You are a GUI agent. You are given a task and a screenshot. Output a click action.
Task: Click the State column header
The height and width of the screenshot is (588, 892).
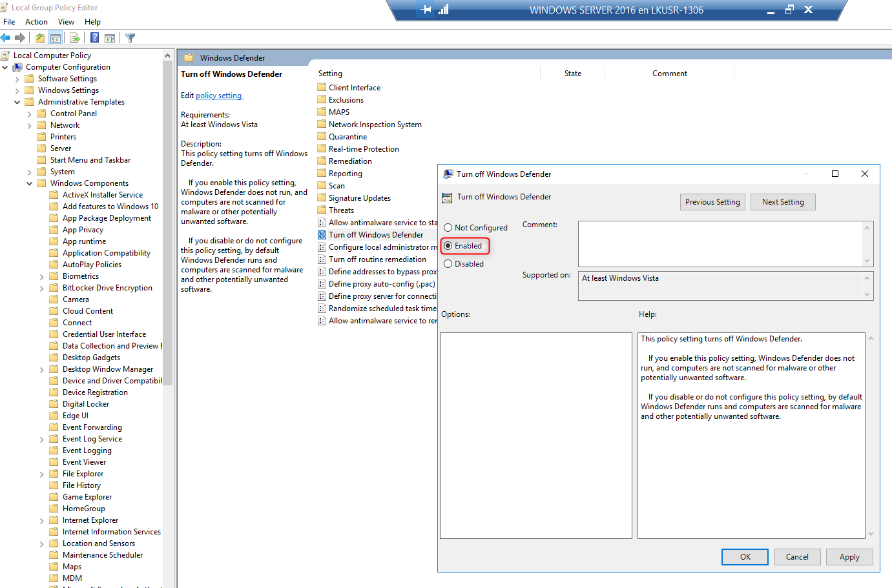pyautogui.click(x=572, y=74)
